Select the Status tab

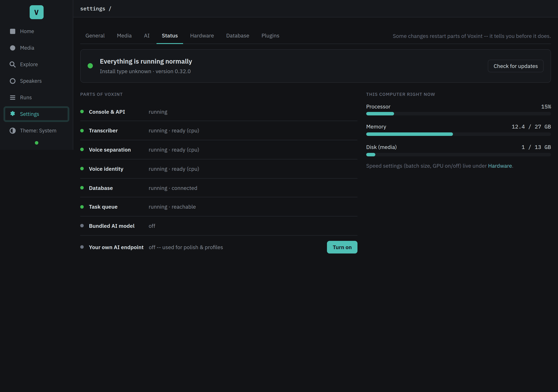[x=170, y=36]
